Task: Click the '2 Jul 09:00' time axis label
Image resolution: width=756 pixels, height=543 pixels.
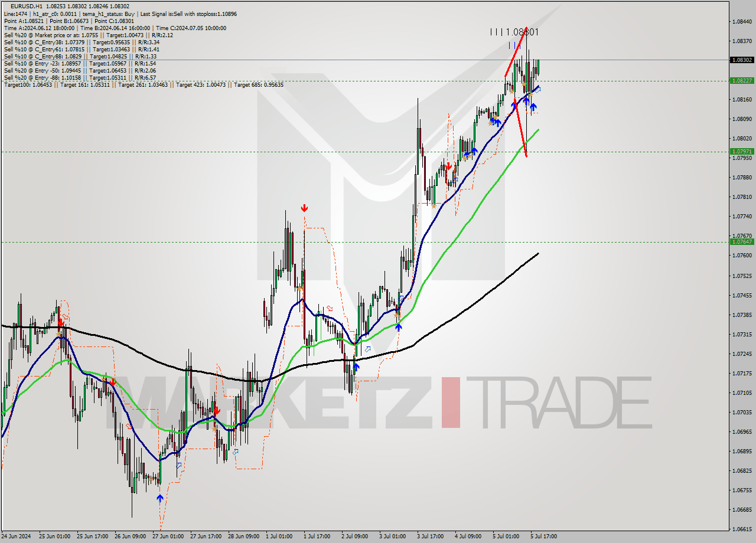Action: click(355, 537)
